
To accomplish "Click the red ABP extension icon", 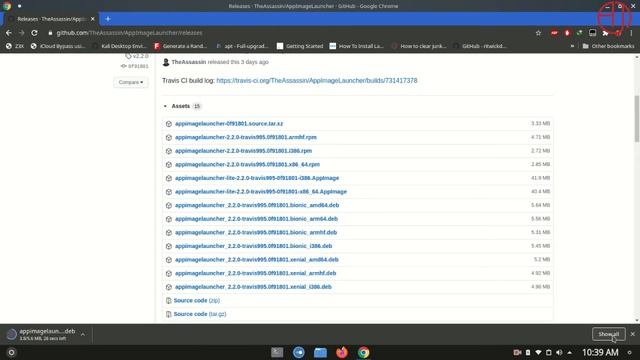I will click(x=554, y=33).
